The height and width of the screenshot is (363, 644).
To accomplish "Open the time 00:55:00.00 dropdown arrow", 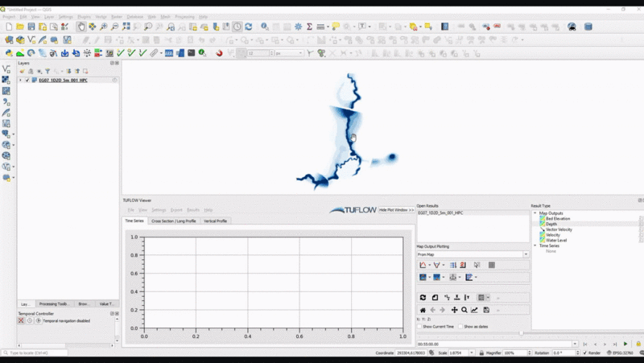I will click(x=575, y=344).
